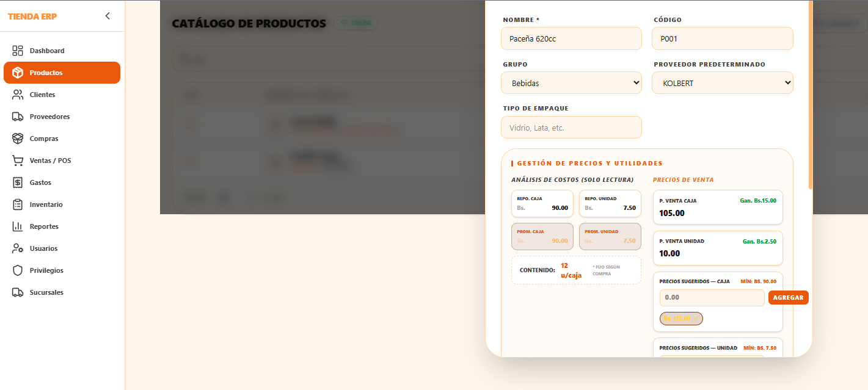
Task: View the Reportes page
Action: pos(62,226)
